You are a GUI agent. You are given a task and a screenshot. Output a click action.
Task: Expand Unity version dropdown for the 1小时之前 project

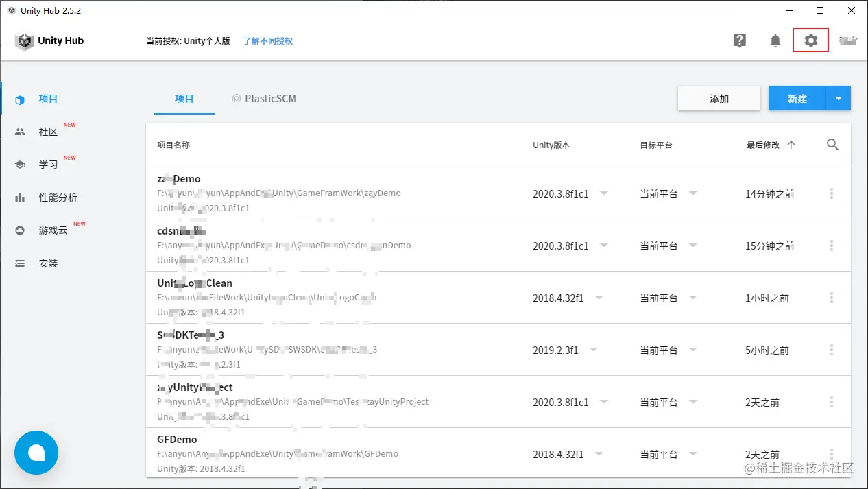pos(599,297)
